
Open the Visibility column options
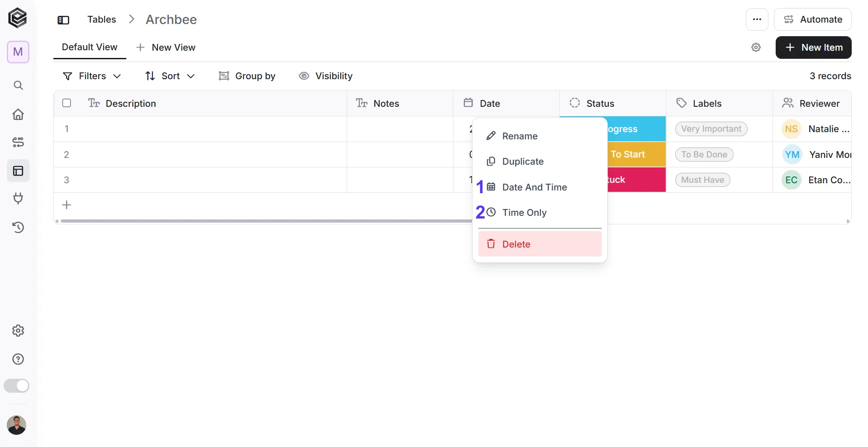point(326,76)
